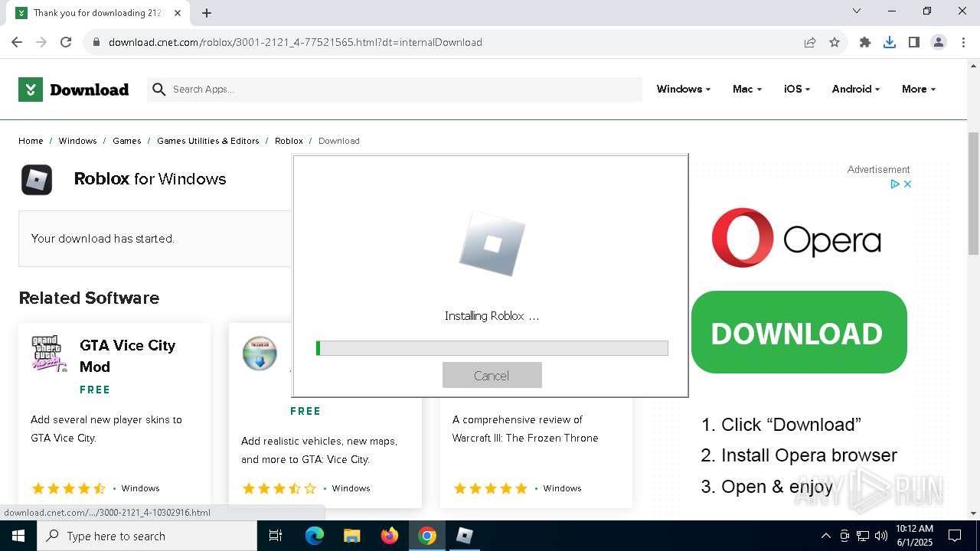The width and height of the screenshot is (980, 551).
Task: Click the Roblox logo in installer
Action: coord(492,243)
